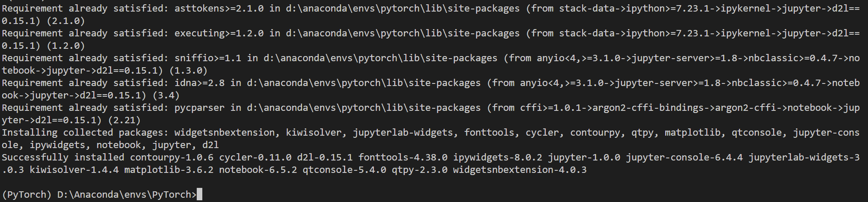Image resolution: width=868 pixels, height=202 pixels.
Task: Click the D:\Anaconda\envs\PyTorch> prompt path
Action: pyautogui.click(x=127, y=195)
